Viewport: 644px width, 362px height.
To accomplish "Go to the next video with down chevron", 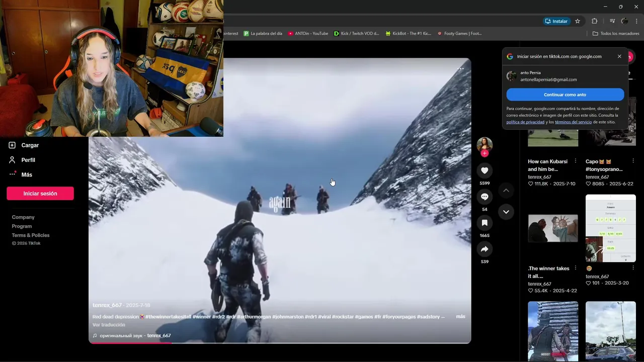I will (506, 212).
